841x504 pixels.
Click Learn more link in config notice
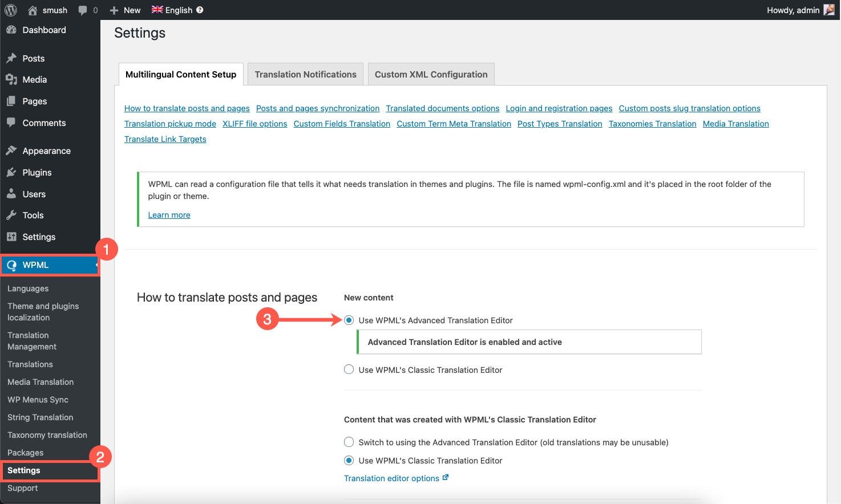(169, 215)
